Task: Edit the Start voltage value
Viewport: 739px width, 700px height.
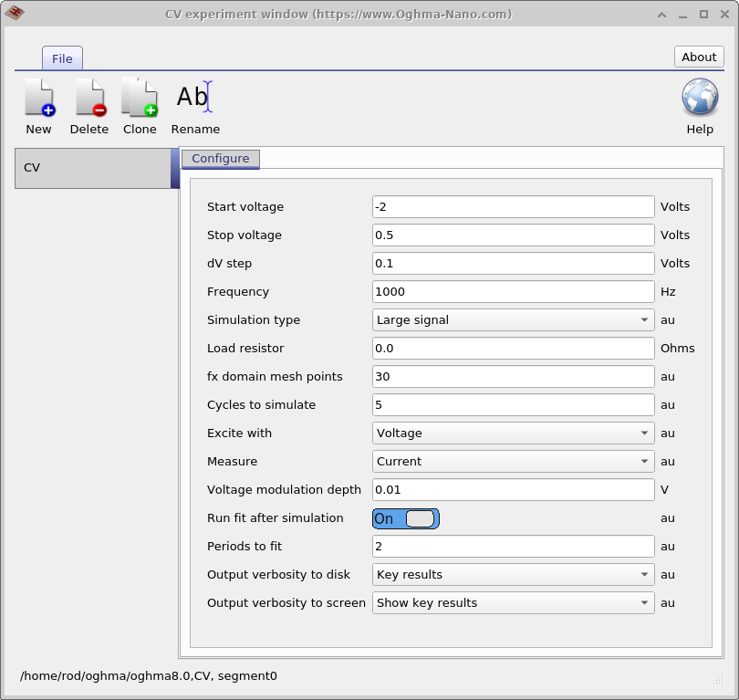Action: click(x=512, y=206)
